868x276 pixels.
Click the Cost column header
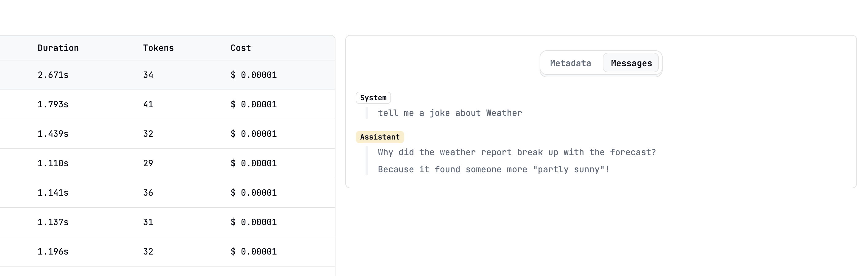[x=240, y=48]
